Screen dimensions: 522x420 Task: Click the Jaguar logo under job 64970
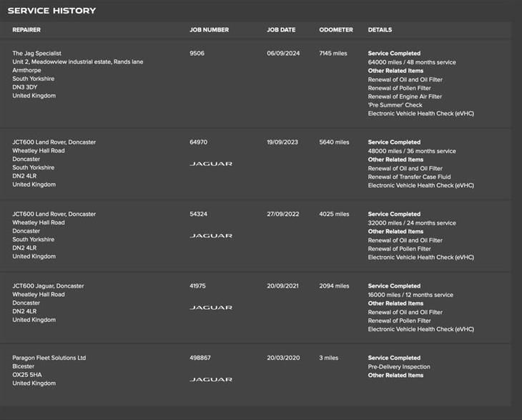pyautogui.click(x=211, y=164)
